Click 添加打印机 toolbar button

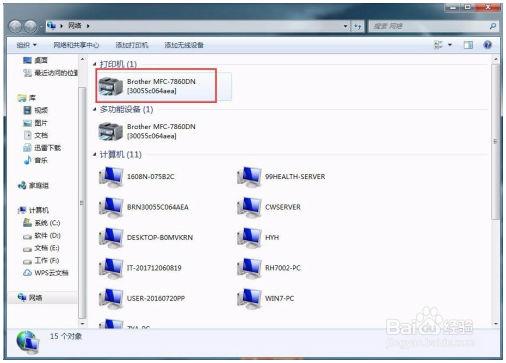pyautogui.click(x=132, y=45)
